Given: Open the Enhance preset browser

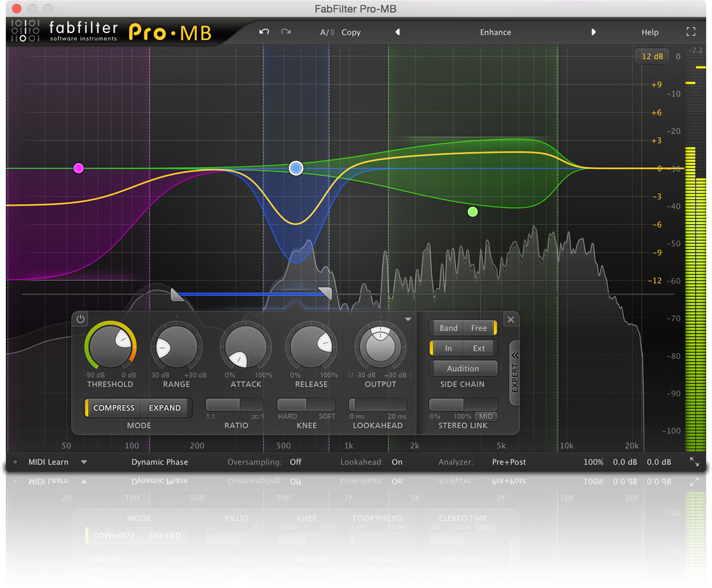Looking at the screenshot, I should point(495,32).
